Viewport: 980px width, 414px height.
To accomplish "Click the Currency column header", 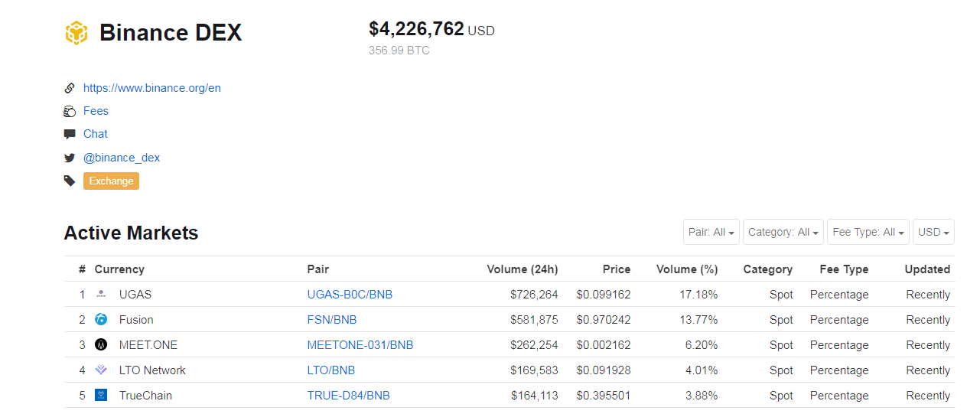I will click(119, 269).
